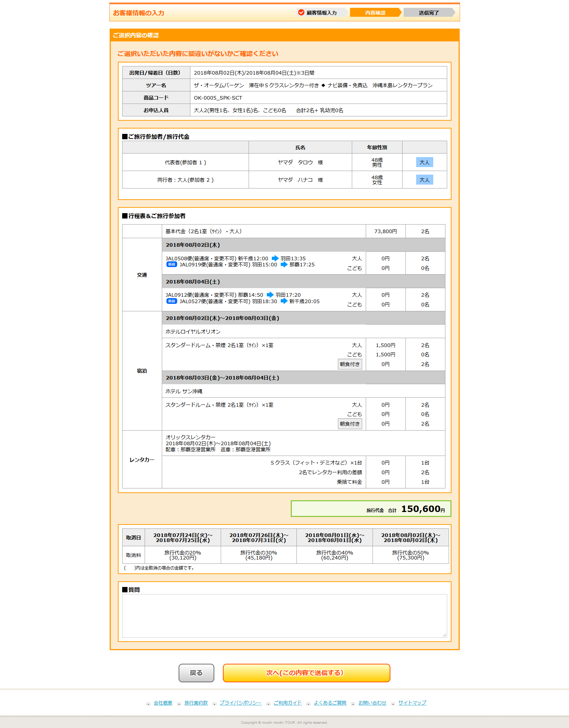Submit with 次へ(この内容で送信する) button
569x728 pixels.
[x=306, y=673]
